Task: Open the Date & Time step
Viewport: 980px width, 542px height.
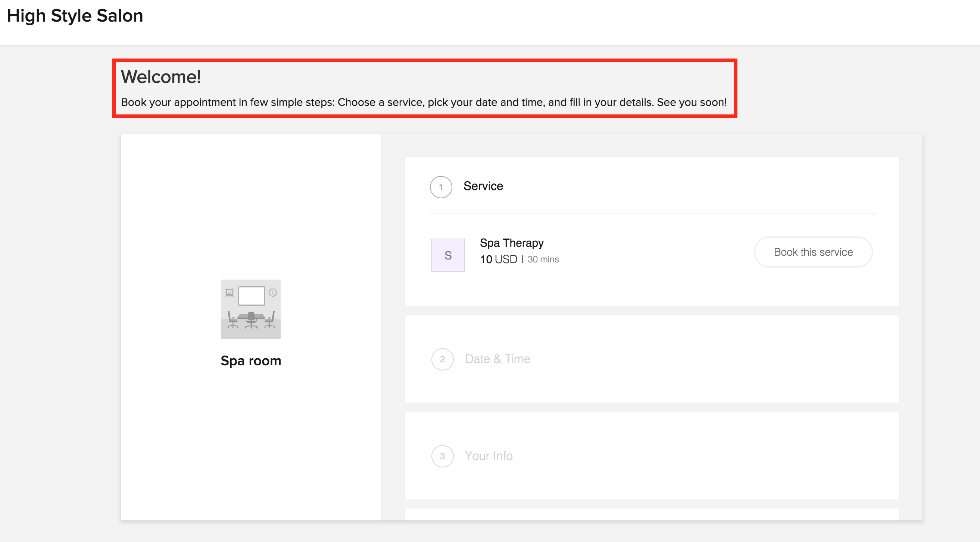Action: coord(497,359)
